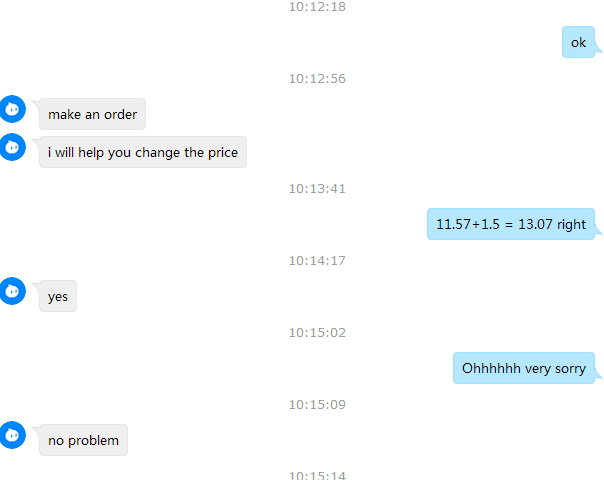Image resolution: width=604 pixels, height=480 pixels.
Task: Open sender avatar beside 'yes' message
Action: (12, 291)
